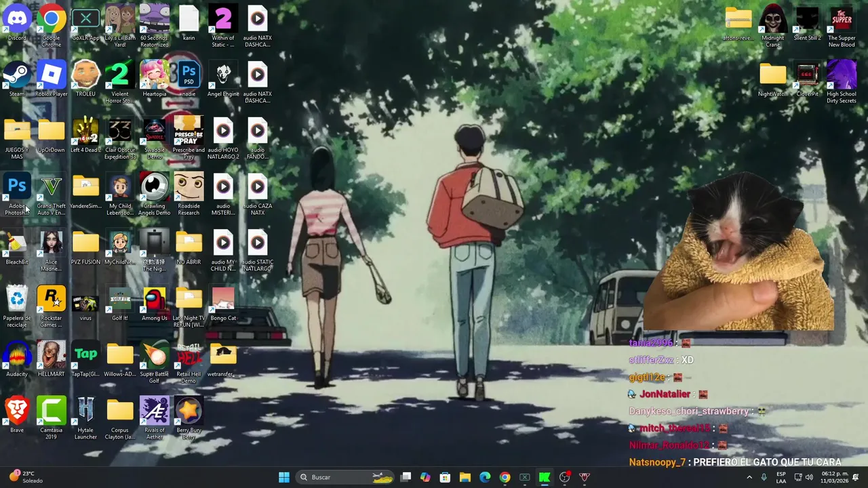Select the Hytale Launcher shortcut
This screenshot has width=868, height=488.
click(x=85, y=418)
